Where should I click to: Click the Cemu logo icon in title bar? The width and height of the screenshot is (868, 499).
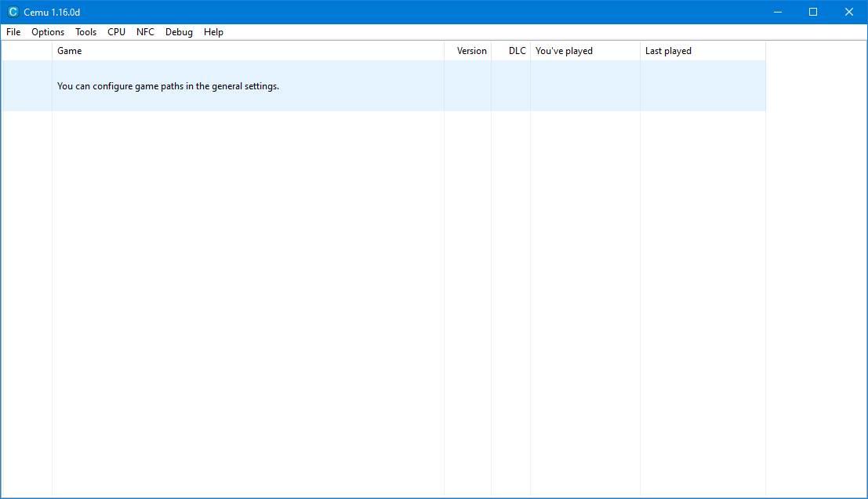[13, 12]
